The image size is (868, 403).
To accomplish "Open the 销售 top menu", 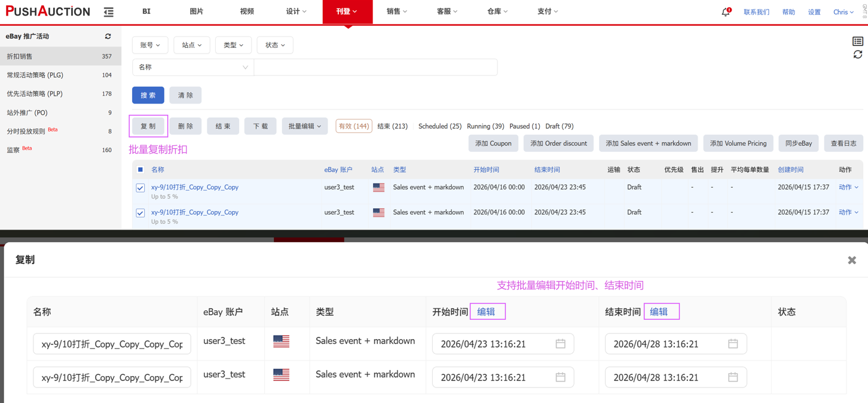I will 396,12.
